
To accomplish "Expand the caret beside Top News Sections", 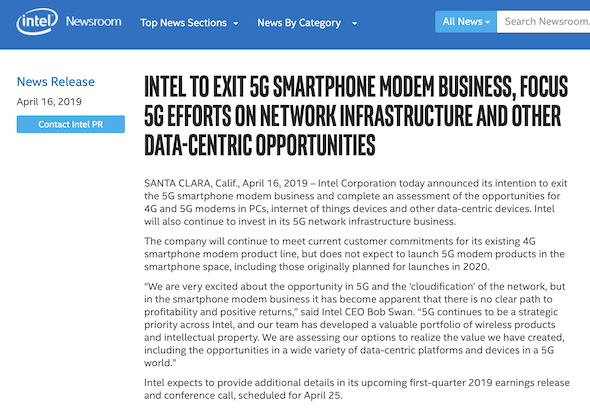I will pos(236,23).
